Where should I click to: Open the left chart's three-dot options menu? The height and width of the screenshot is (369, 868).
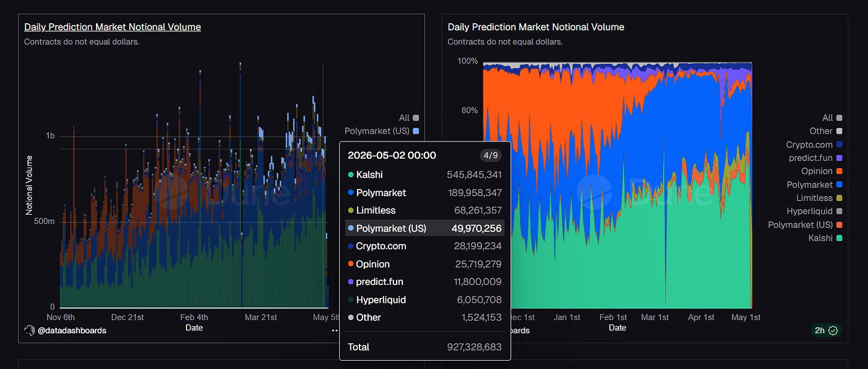(x=335, y=330)
